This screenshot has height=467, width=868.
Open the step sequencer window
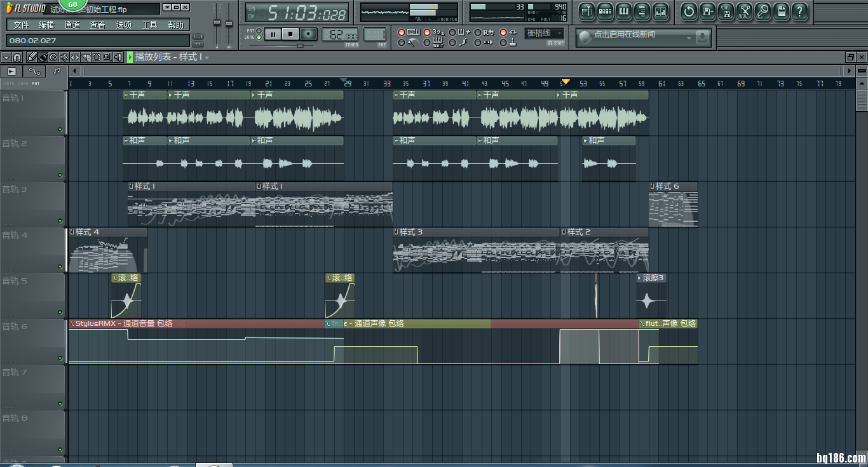(x=605, y=11)
